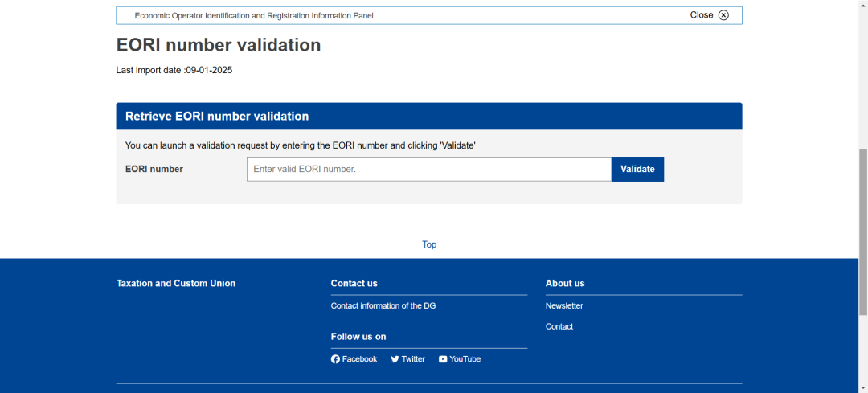Click the Validate button
The image size is (868, 393).
coord(637,170)
